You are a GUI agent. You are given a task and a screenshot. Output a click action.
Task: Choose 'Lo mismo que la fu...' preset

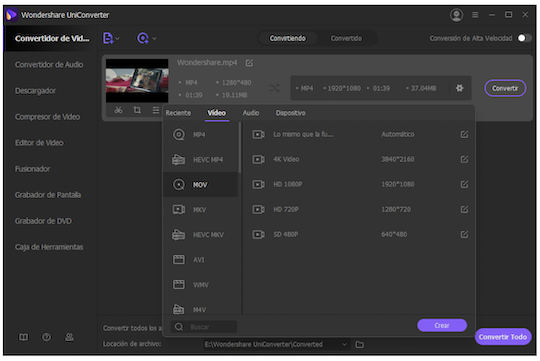(360, 134)
